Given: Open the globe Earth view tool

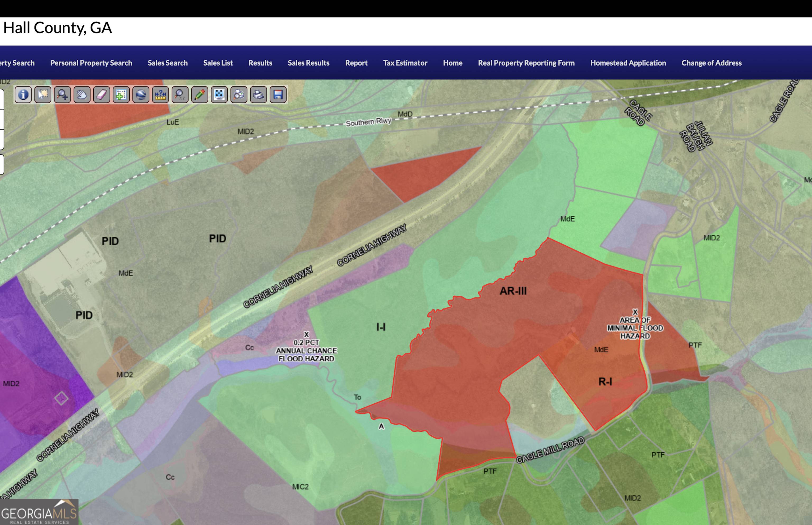Looking at the screenshot, I should point(141,95).
